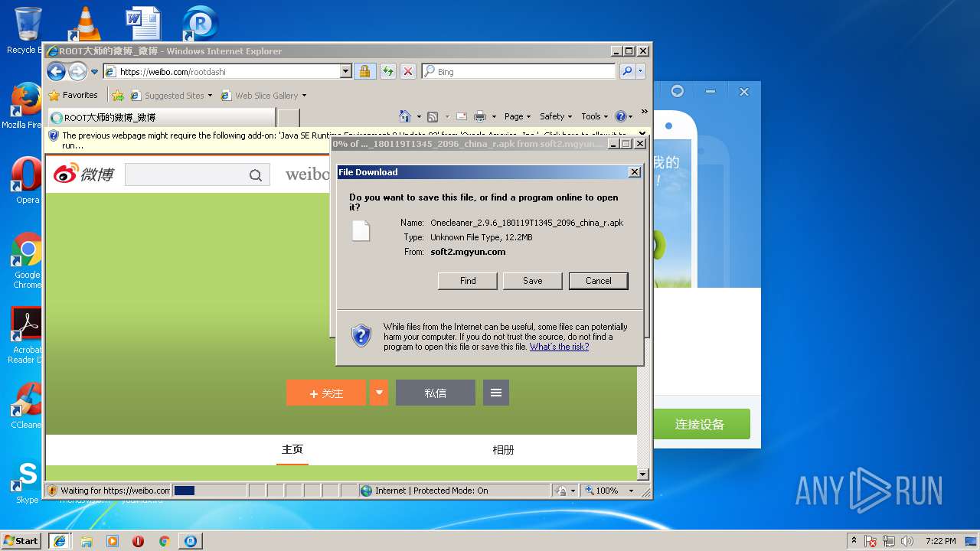
Task: Click the address bar URL field
Action: point(229,71)
